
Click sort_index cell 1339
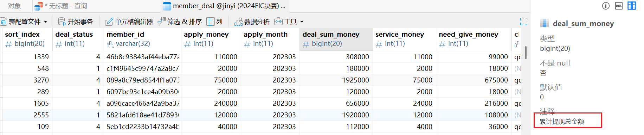[27, 57]
